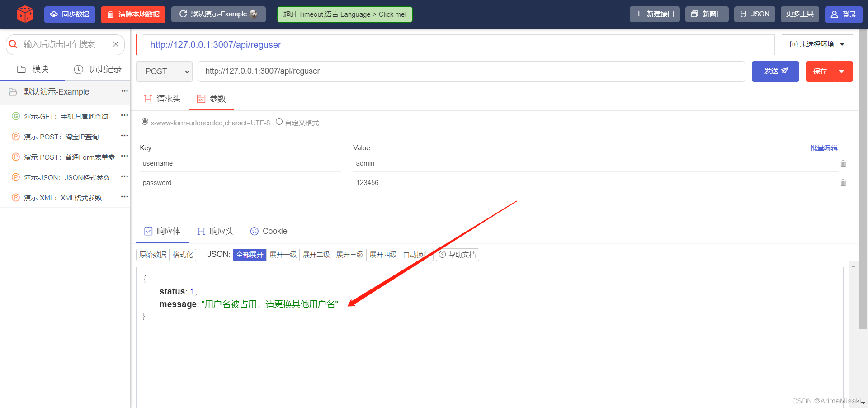
Task: Toggle 自动换行 option
Action: (417, 255)
